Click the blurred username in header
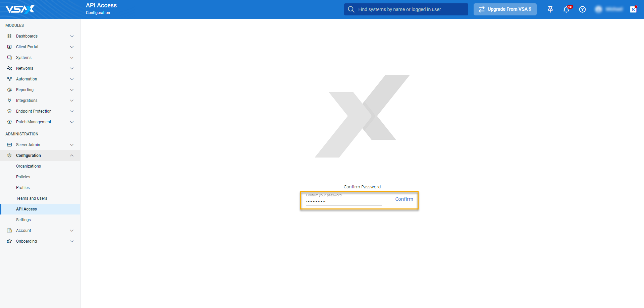644x308 pixels. pyautogui.click(x=614, y=9)
